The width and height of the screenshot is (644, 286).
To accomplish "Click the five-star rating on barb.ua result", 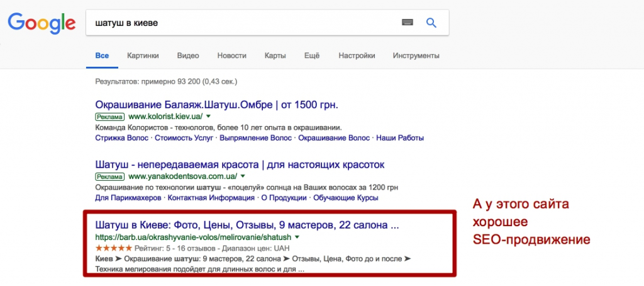I will click(x=113, y=248).
